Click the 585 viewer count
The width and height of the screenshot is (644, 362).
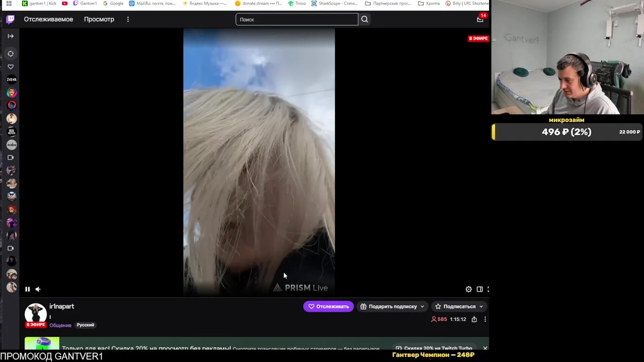pos(439,319)
